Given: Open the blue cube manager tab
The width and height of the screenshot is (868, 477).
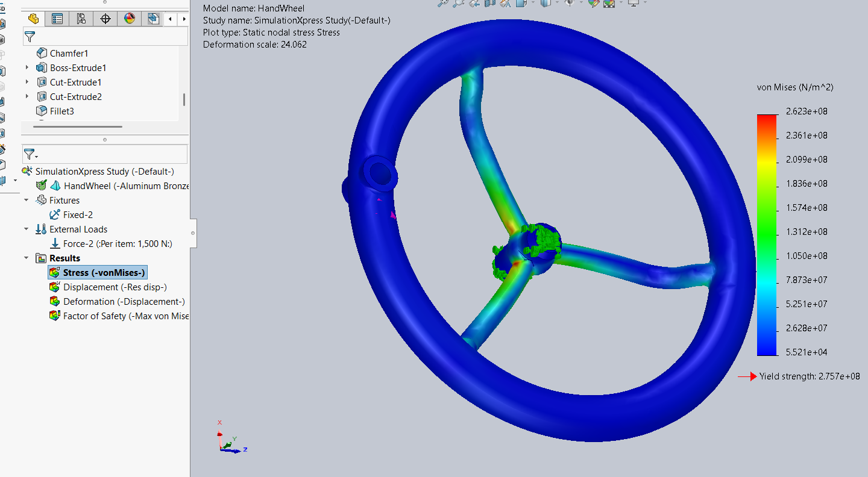Looking at the screenshot, I should pos(153,19).
